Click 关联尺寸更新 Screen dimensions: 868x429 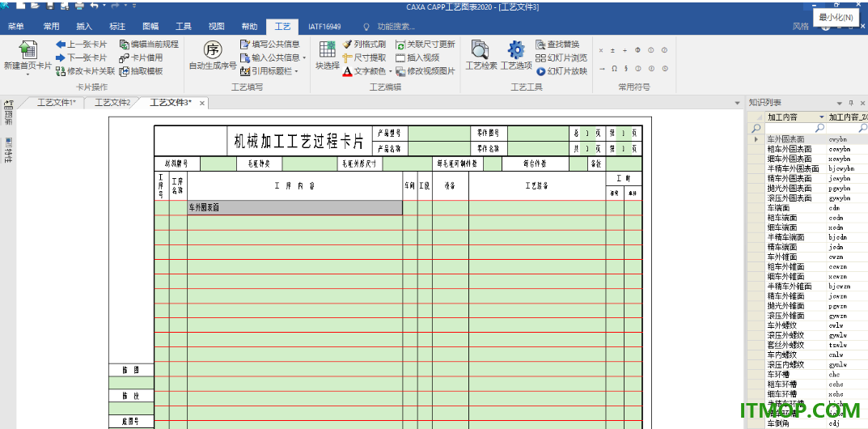426,45
